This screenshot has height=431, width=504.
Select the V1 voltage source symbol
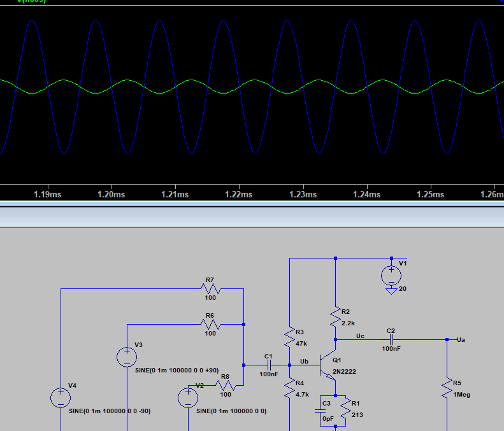point(391,276)
